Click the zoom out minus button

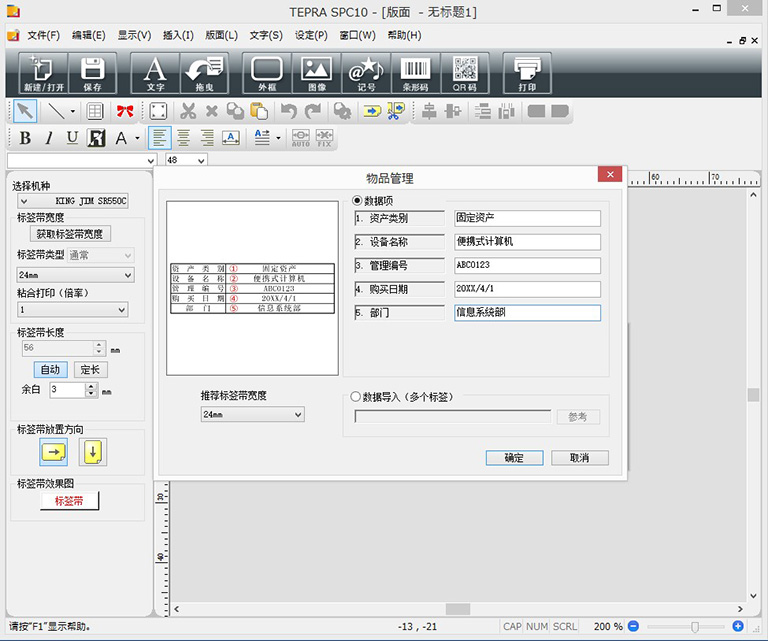click(x=633, y=626)
